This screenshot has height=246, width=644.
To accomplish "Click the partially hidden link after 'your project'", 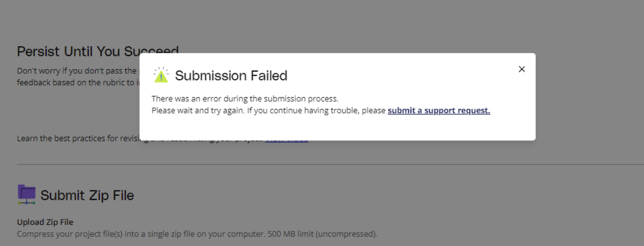I will pos(287,139).
